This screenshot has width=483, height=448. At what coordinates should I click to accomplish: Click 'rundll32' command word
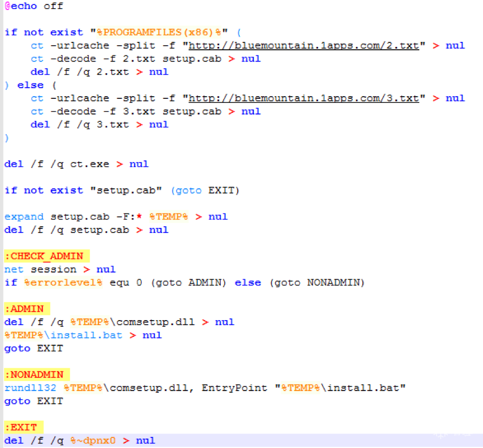click(x=31, y=388)
